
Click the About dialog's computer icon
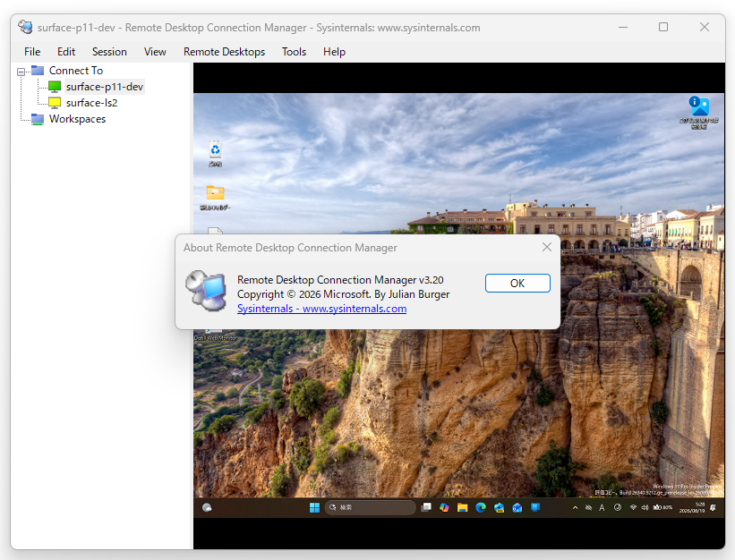pyautogui.click(x=206, y=291)
